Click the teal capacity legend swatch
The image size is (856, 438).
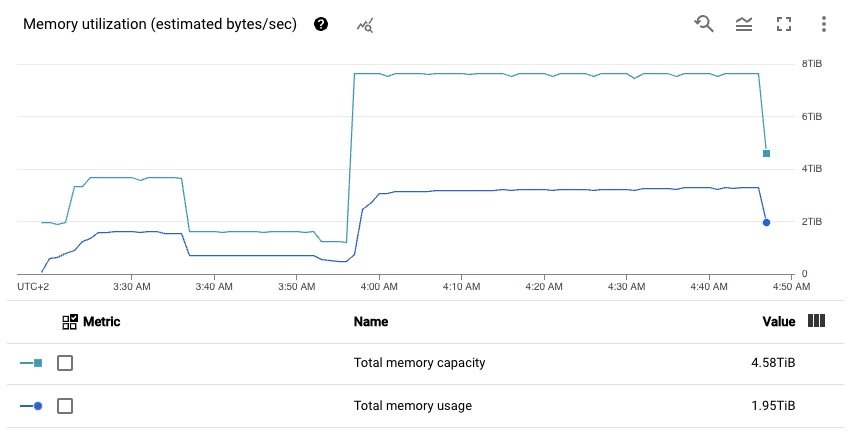click(31, 363)
